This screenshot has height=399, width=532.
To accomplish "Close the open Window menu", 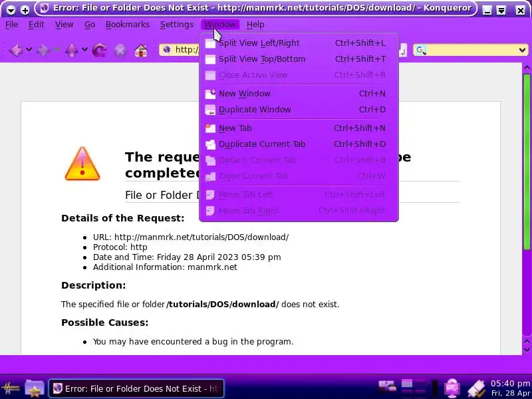I will (220, 25).
